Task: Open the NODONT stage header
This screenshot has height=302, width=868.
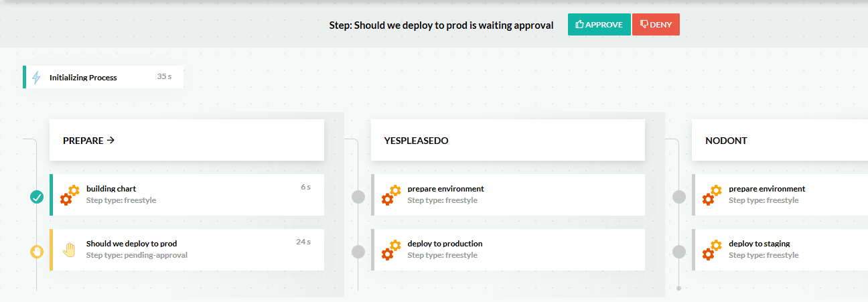Action: click(x=780, y=140)
